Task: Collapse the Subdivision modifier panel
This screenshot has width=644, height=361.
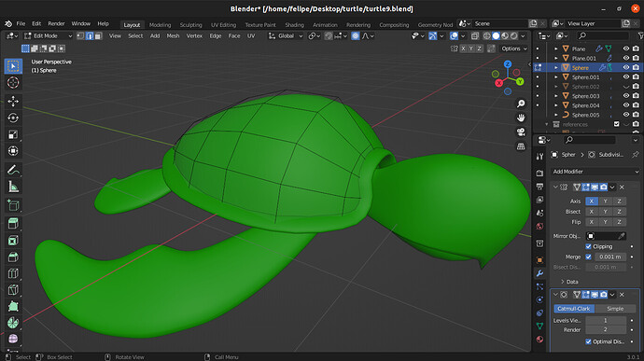Action: pos(555,295)
